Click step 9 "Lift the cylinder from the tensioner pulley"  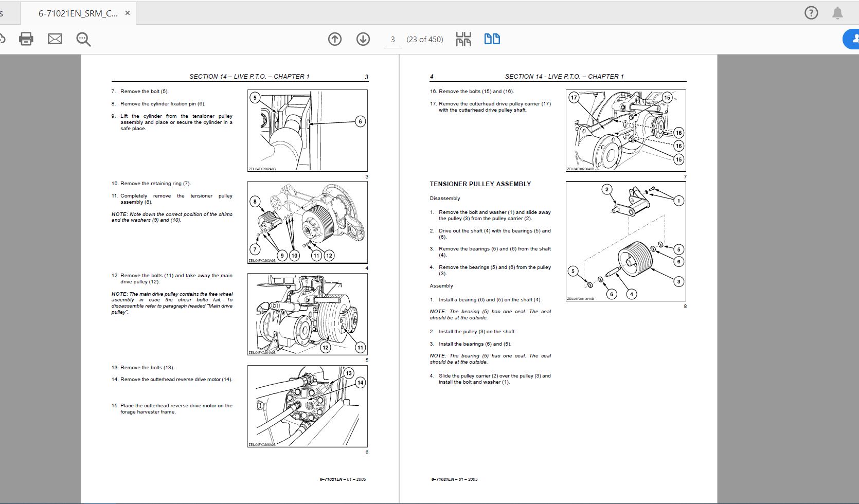coord(172,122)
